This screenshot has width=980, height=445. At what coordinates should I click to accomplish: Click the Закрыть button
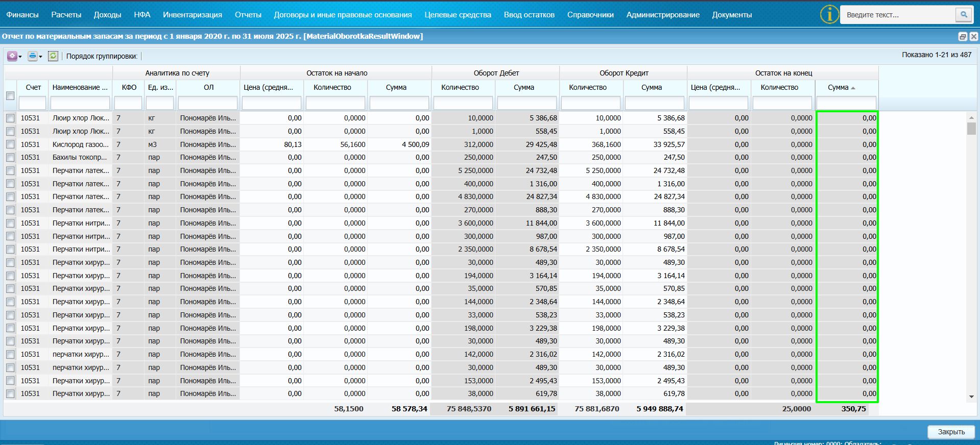point(951,432)
